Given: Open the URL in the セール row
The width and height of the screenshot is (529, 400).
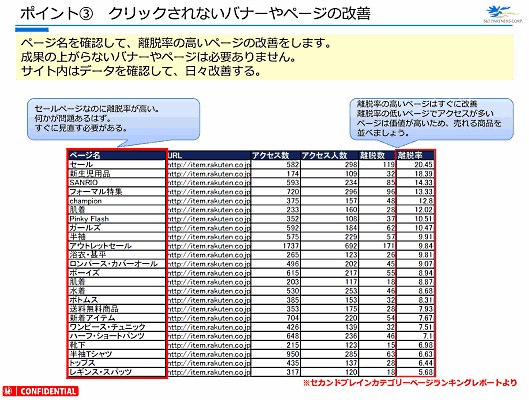Looking at the screenshot, I should tap(209, 164).
